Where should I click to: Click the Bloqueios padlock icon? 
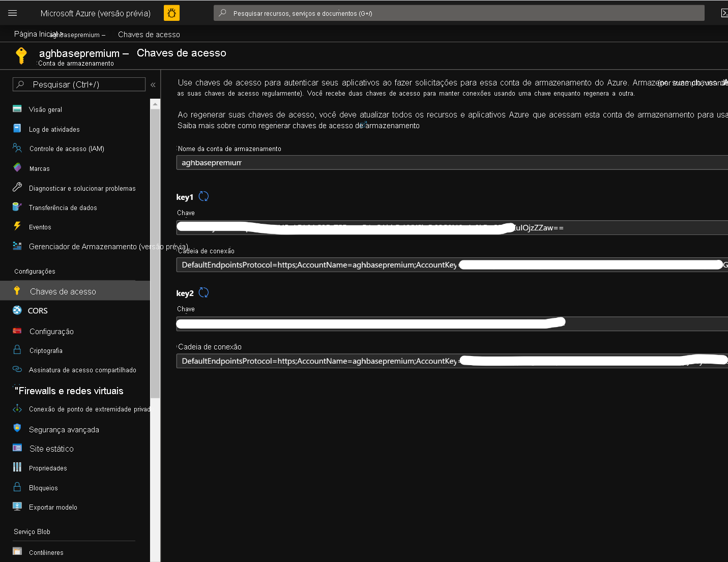coord(17,487)
